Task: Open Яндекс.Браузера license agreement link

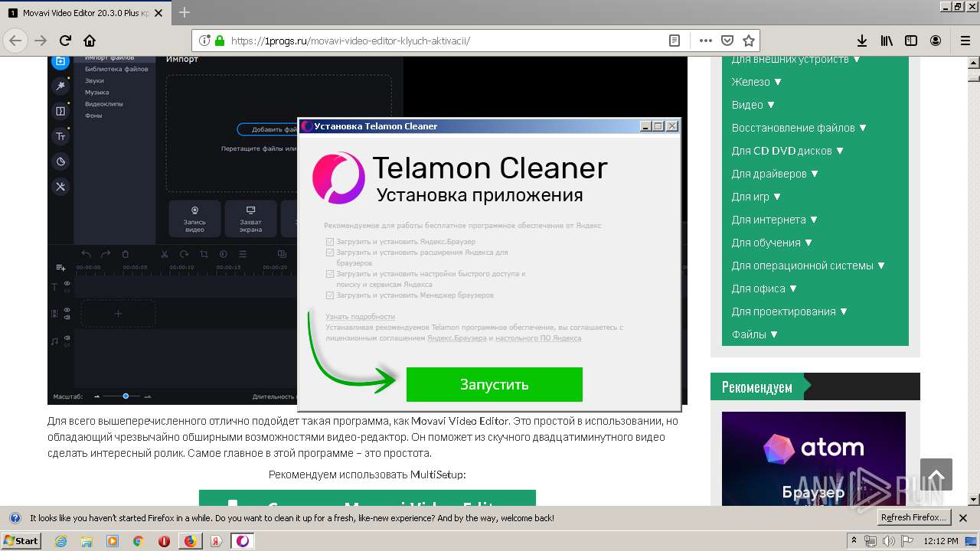Action: (457, 337)
